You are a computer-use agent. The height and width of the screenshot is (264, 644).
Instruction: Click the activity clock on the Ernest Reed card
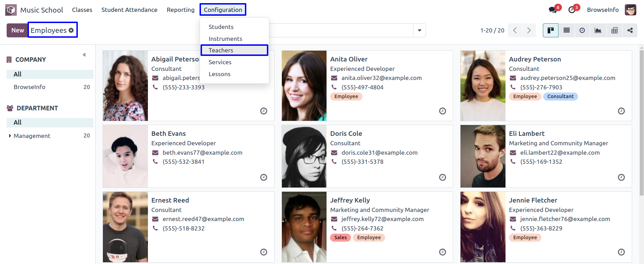pos(264,252)
